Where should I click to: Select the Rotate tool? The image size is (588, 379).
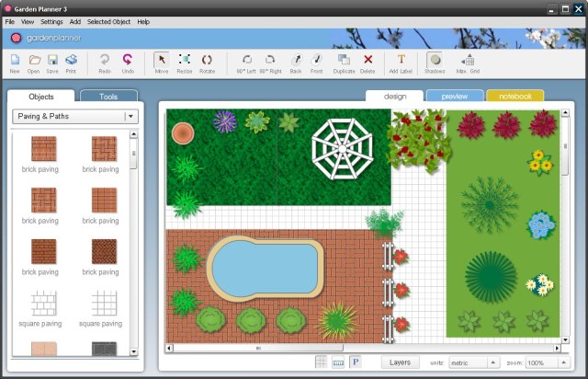pyautogui.click(x=207, y=63)
